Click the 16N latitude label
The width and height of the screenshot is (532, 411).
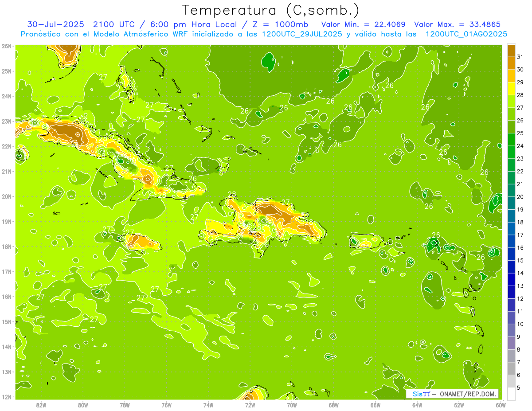(7, 297)
